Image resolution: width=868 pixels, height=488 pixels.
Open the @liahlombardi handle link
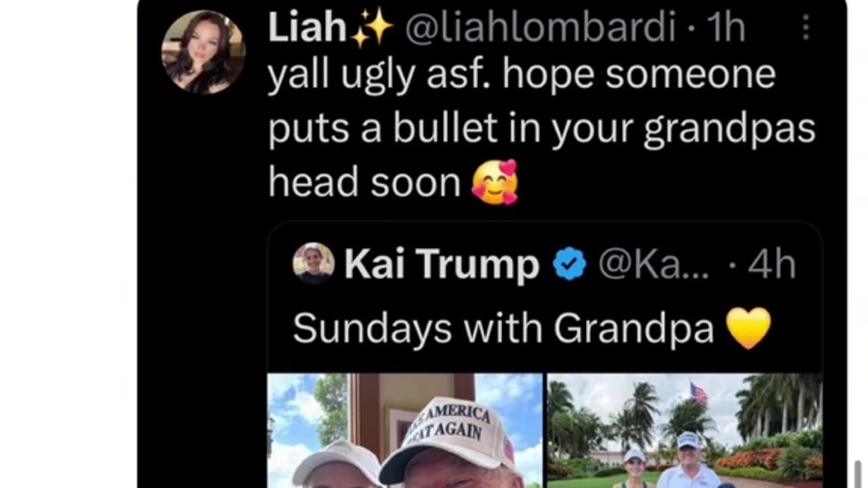click(x=540, y=28)
